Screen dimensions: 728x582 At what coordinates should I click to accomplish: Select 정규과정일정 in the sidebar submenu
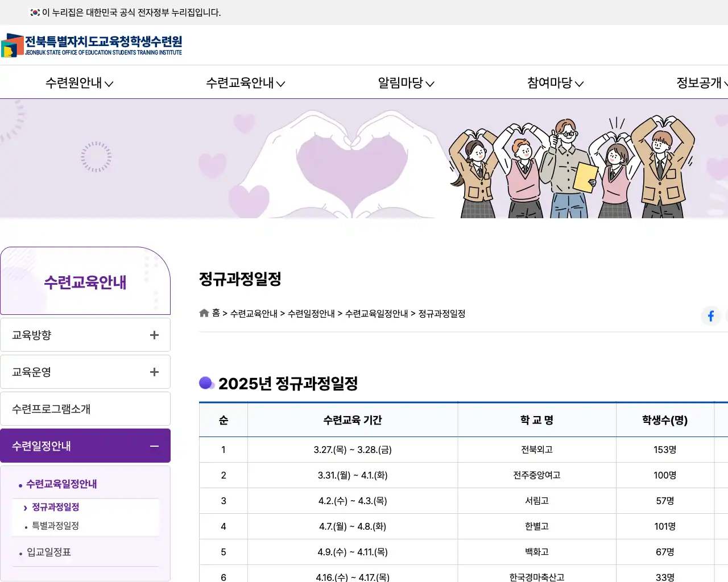point(56,507)
